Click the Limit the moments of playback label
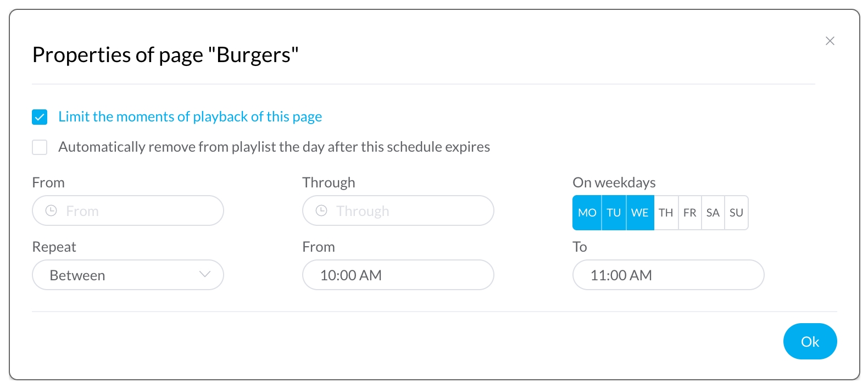 [x=190, y=117]
